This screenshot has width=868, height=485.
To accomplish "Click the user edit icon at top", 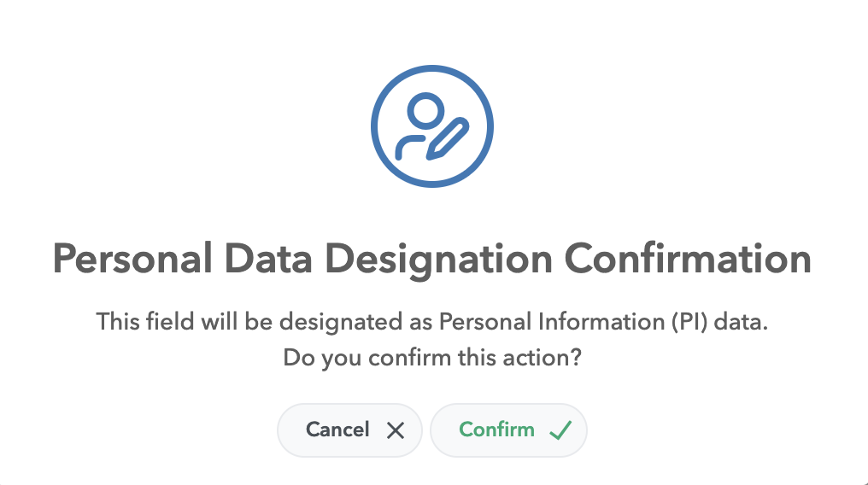I will point(431,126).
